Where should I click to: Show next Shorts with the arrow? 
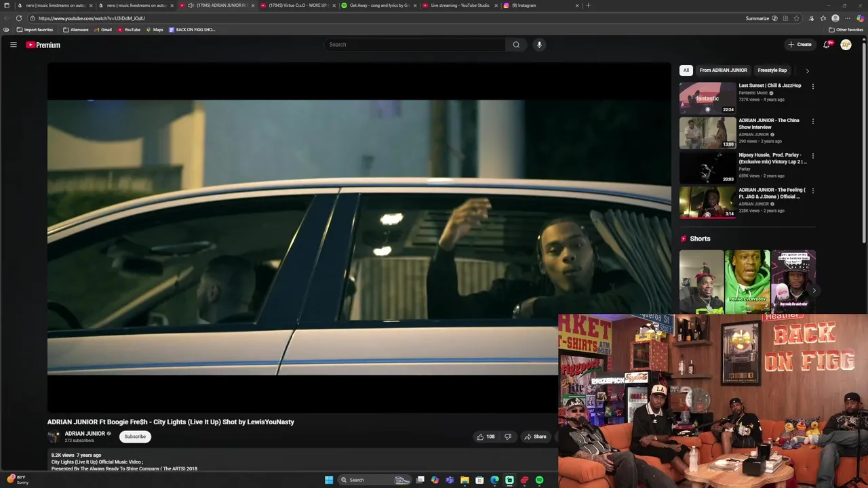click(x=814, y=290)
